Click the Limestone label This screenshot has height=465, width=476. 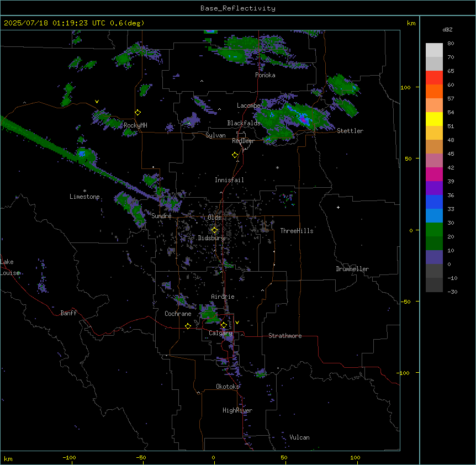pos(84,197)
